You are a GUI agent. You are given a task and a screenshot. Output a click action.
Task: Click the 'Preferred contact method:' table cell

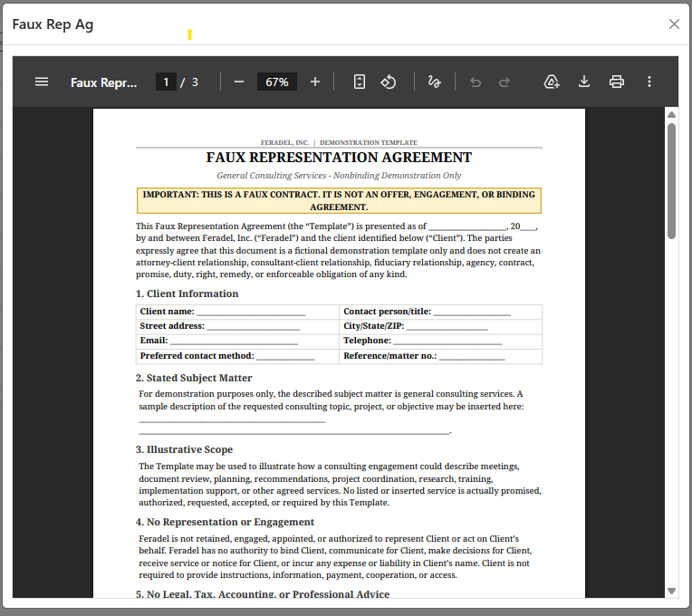coord(237,356)
